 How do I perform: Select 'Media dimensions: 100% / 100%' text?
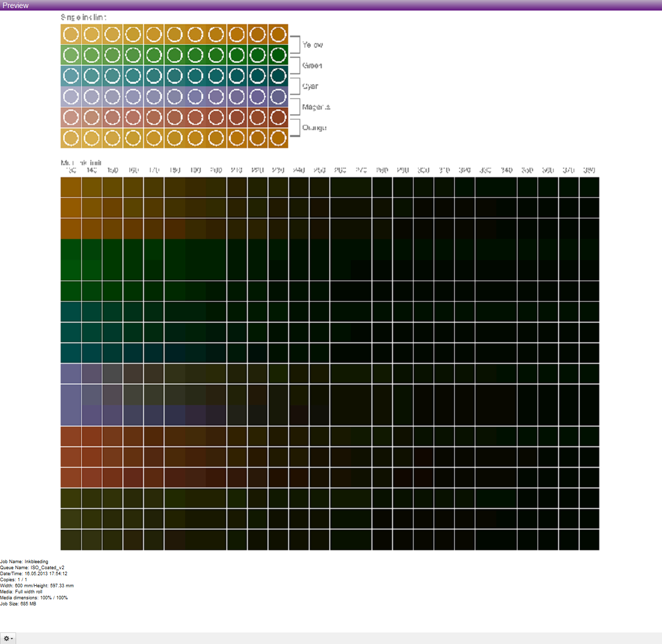click(x=34, y=598)
